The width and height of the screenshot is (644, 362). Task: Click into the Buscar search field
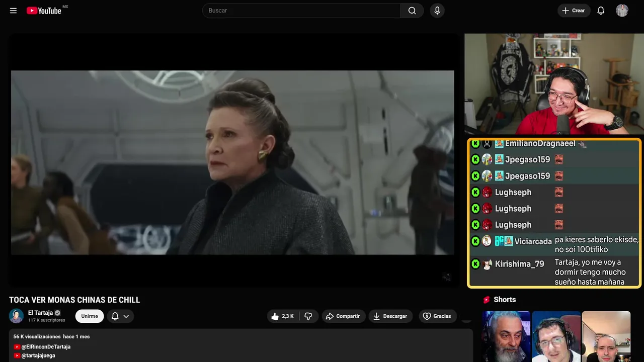(301, 11)
